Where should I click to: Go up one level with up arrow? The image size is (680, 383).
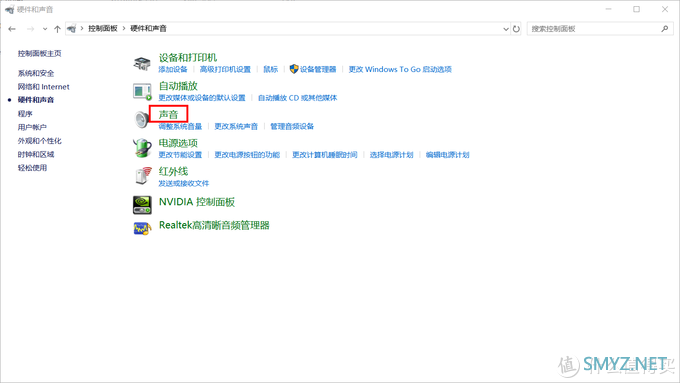[x=57, y=29]
